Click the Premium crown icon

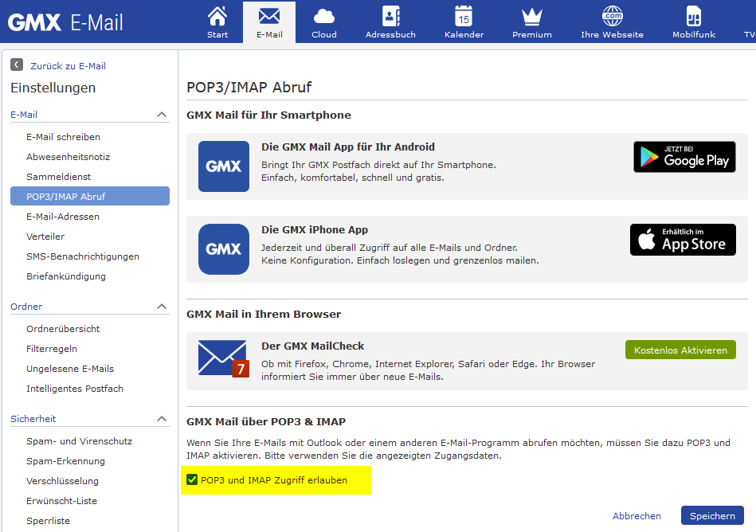(531, 16)
